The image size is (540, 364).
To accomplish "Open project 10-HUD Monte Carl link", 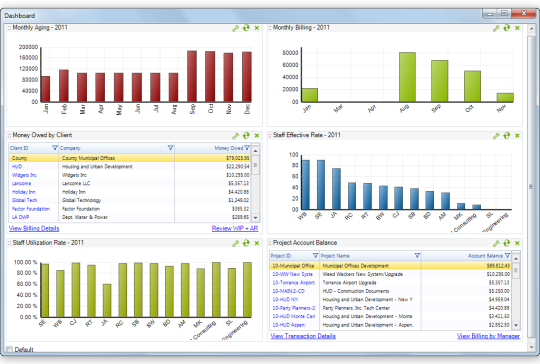I will click(x=294, y=316).
